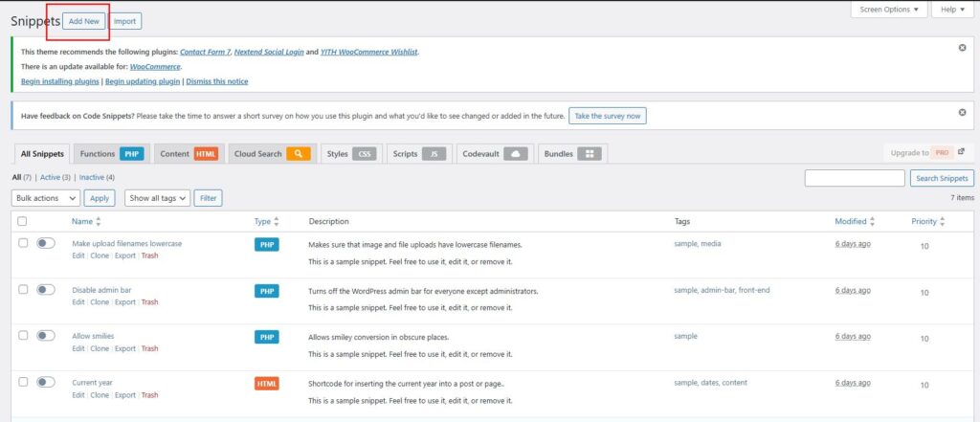Expand the Help panel
Image resolution: width=980 pixels, height=422 pixels.
[x=952, y=10]
